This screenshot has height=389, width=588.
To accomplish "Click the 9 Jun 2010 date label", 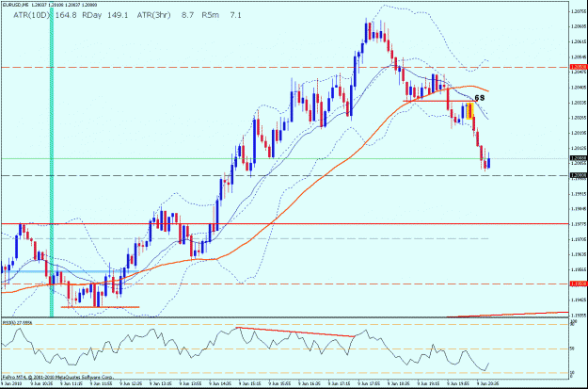I will pos(12,384).
